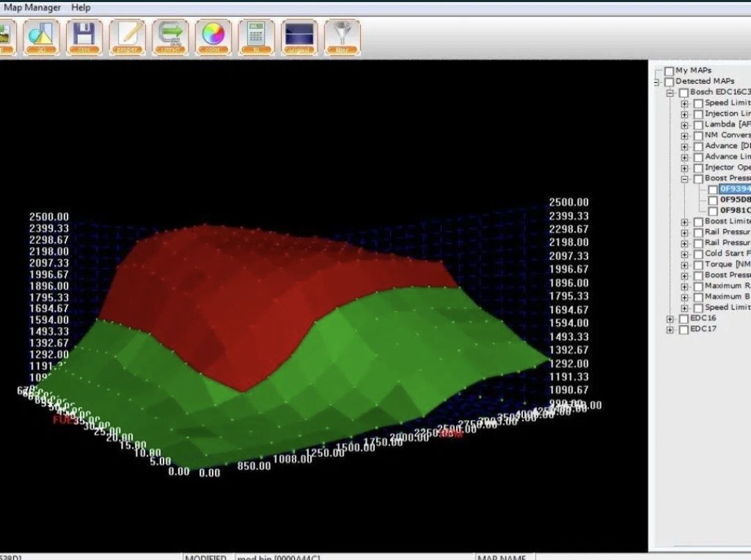This screenshot has height=560, width=751.
Task: Expand the EDC17 tree node
Action: [670, 330]
